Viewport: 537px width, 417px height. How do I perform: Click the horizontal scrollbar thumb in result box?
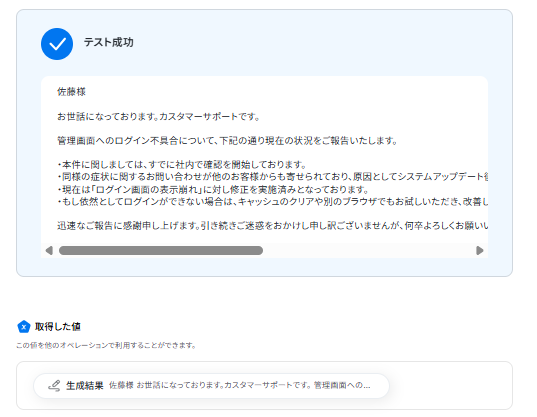[161, 251]
